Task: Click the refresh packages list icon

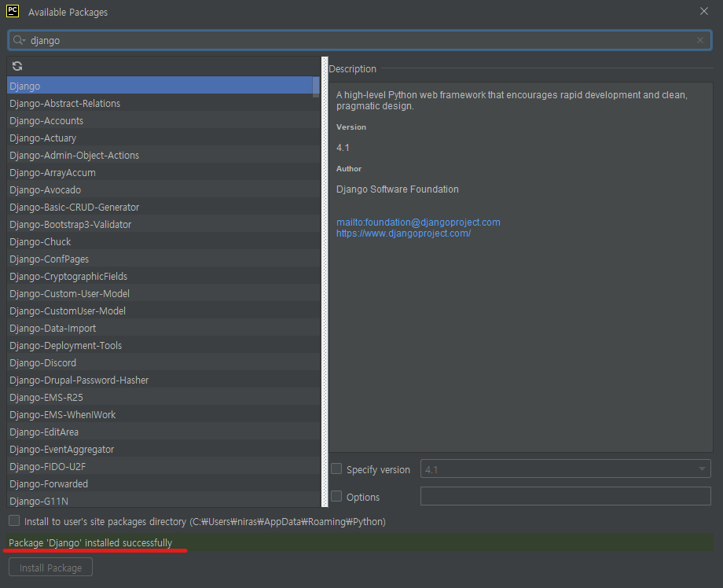Action: pyautogui.click(x=17, y=66)
